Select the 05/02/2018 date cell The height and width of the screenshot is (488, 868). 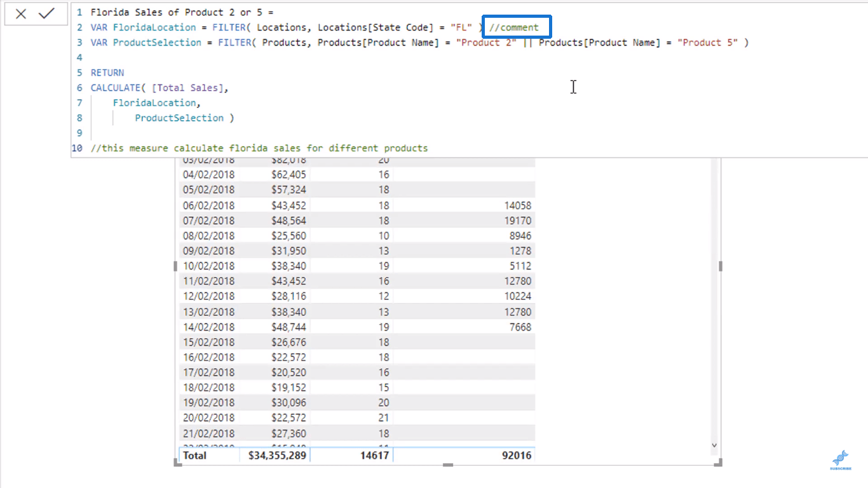click(x=208, y=190)
